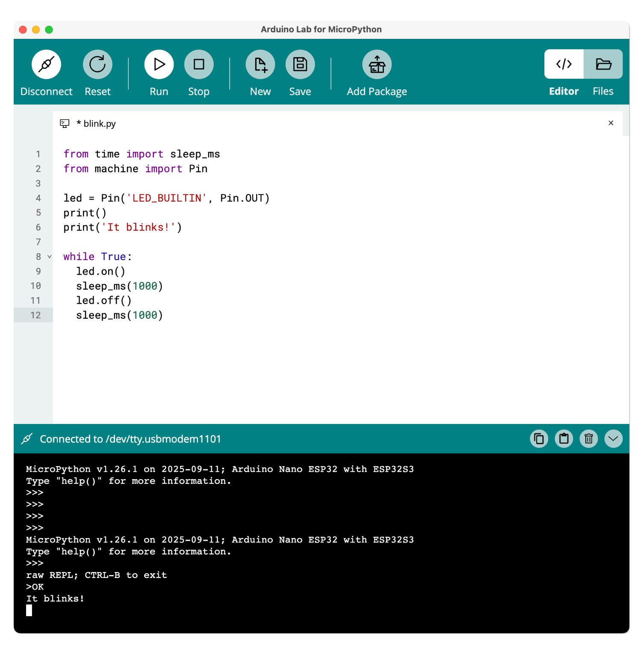Screen dimensions: 644x655
Task: Switch to the Files view
Action: tap(603, 64)
